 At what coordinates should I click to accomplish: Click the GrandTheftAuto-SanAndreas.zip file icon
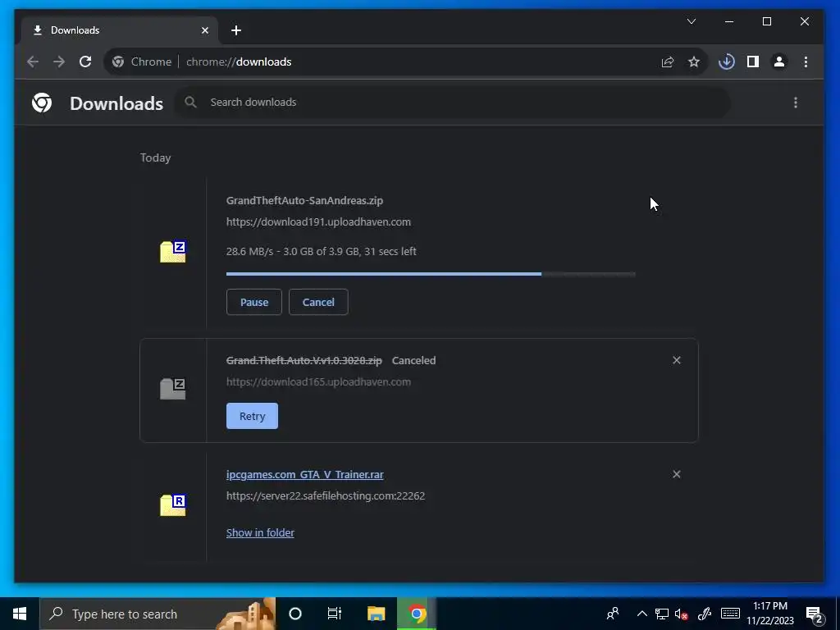coord(172,251)
